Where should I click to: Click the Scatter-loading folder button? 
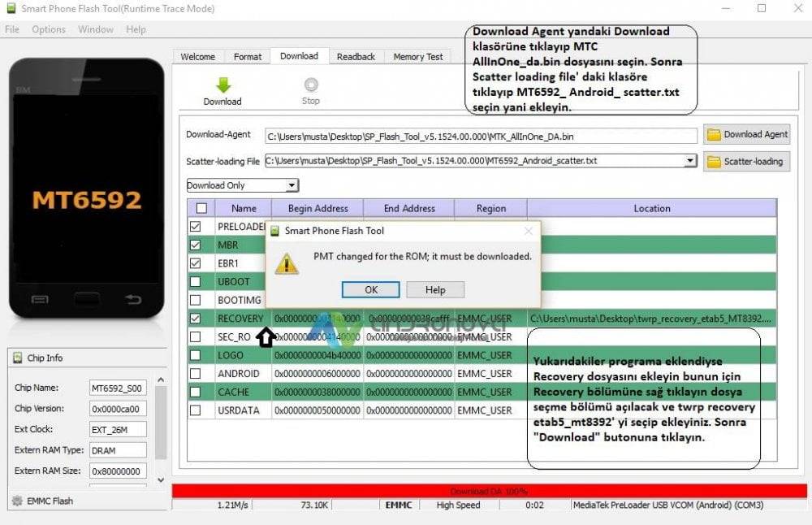pos(747,162)
